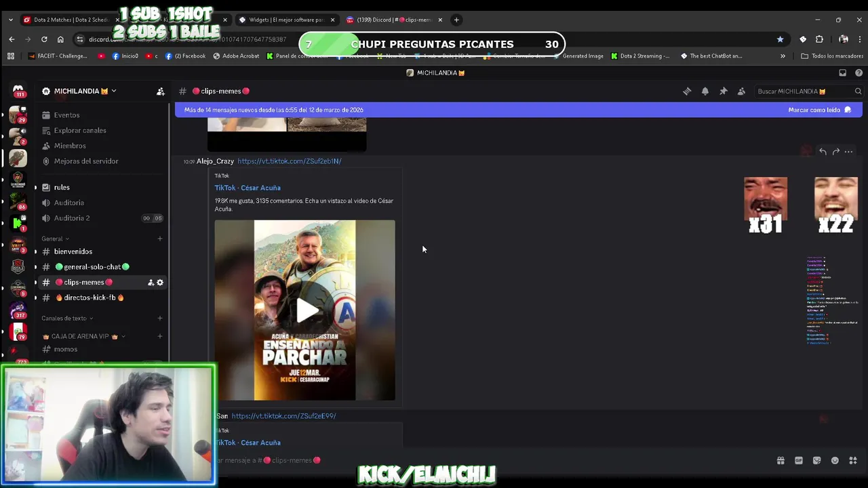Expand MICHILANDIA server dropdown
This screenshot has width=868, height=488.
[114, 91]
